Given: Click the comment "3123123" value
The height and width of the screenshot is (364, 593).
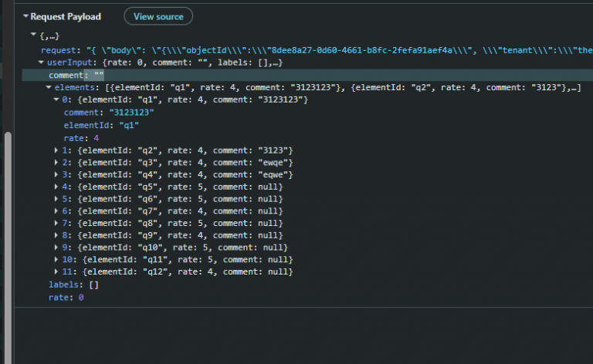Looking at the screenshot, I should tap(131, 113).
